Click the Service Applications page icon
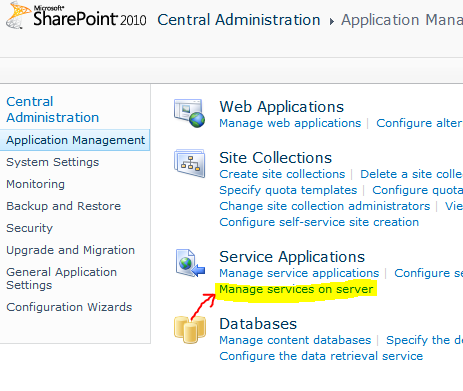463x391 pixels. [190, 263]
